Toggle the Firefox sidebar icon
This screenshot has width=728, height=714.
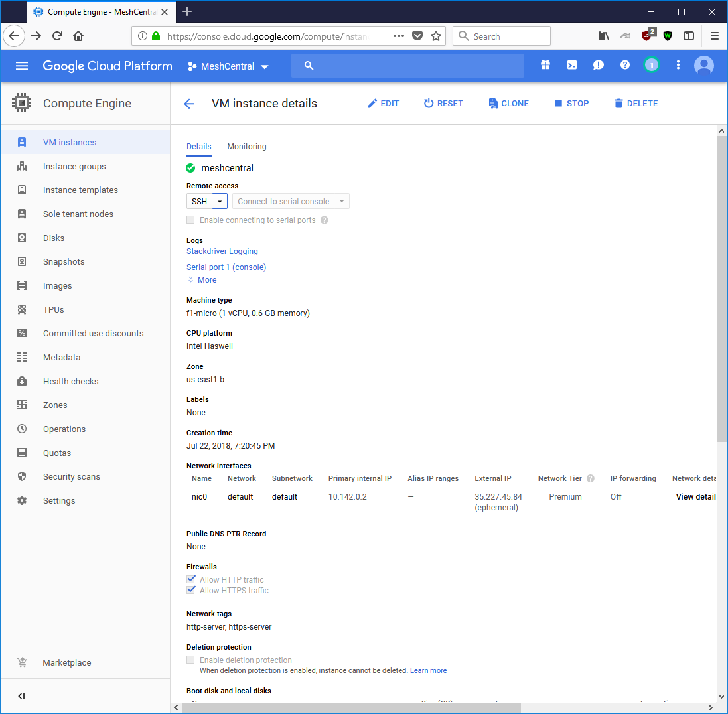[689, 36]
